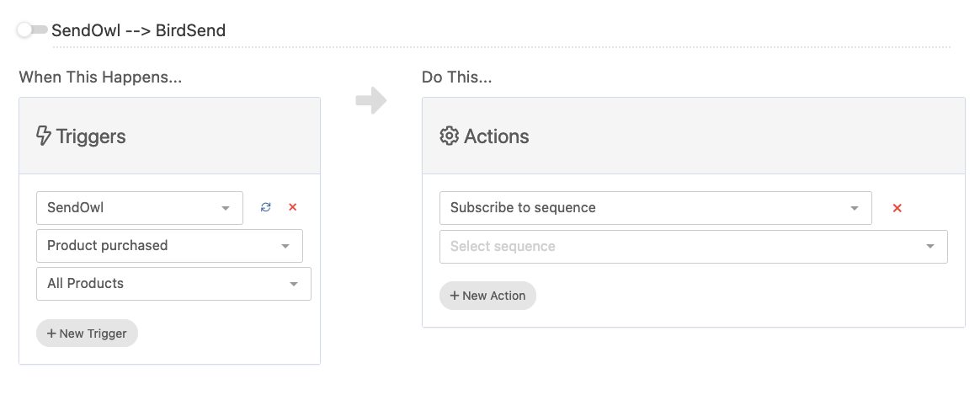Expand the Product purchased event dropdown

pyautogui.click(x=168, y=246)
